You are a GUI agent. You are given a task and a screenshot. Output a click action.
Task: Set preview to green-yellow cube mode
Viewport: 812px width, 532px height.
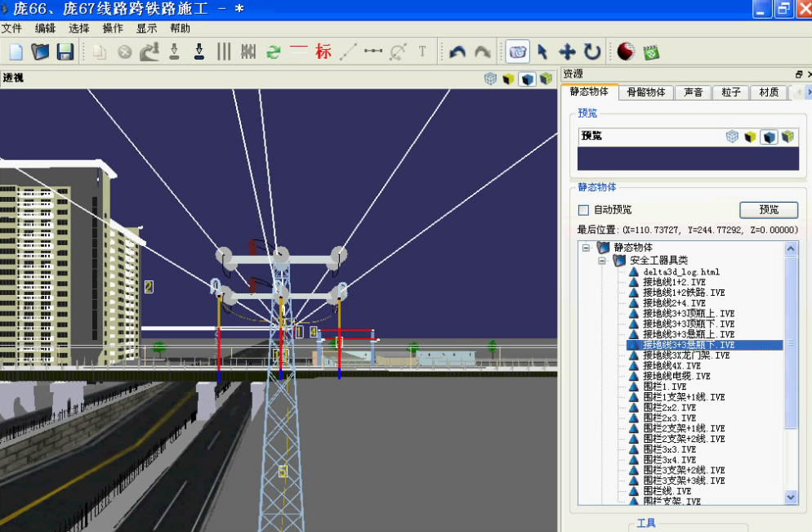pos(787,136)
